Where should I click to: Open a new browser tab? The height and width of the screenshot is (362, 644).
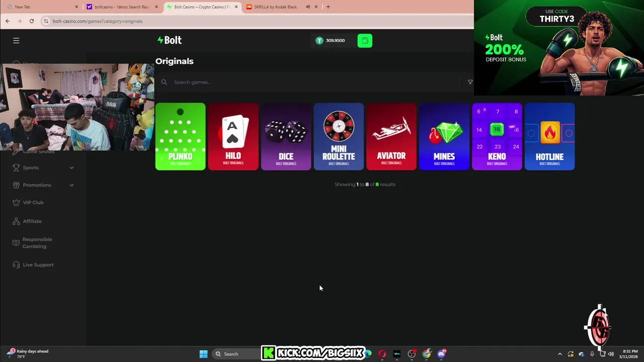(328, 7)
